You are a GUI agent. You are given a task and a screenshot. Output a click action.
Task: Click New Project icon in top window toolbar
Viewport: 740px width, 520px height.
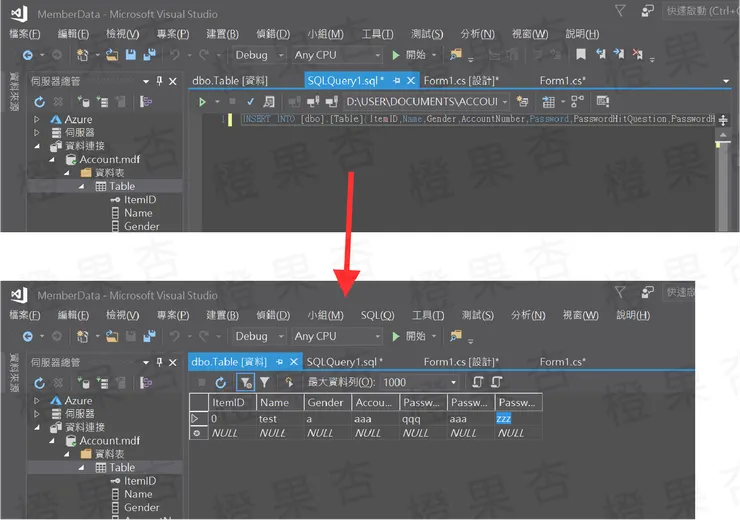tap(83, 55)
